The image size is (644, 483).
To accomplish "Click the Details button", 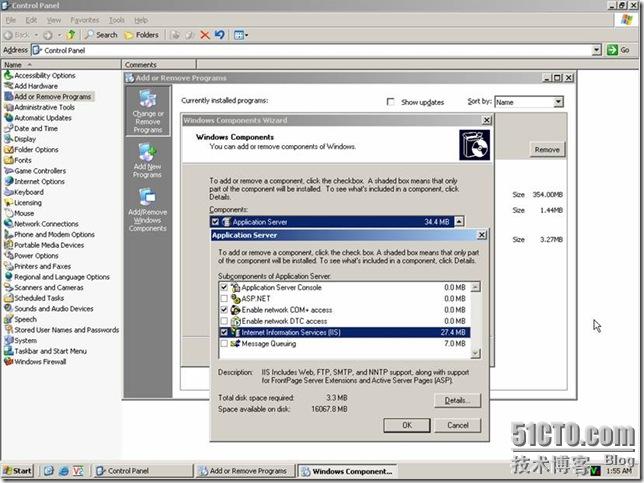I will pos(457,400).
